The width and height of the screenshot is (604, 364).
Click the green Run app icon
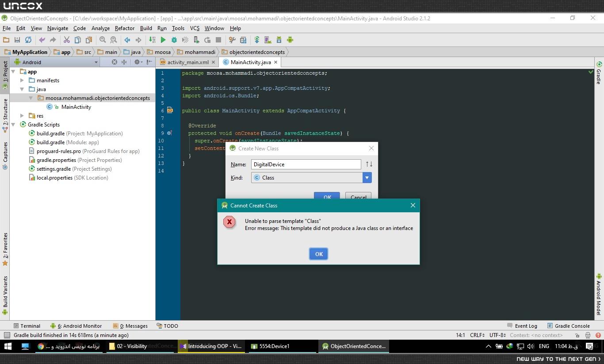coord(163,40)
